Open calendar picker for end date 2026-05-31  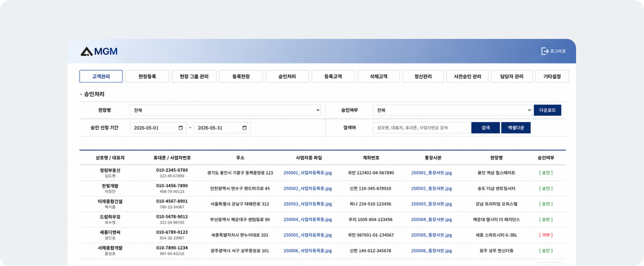244,128
